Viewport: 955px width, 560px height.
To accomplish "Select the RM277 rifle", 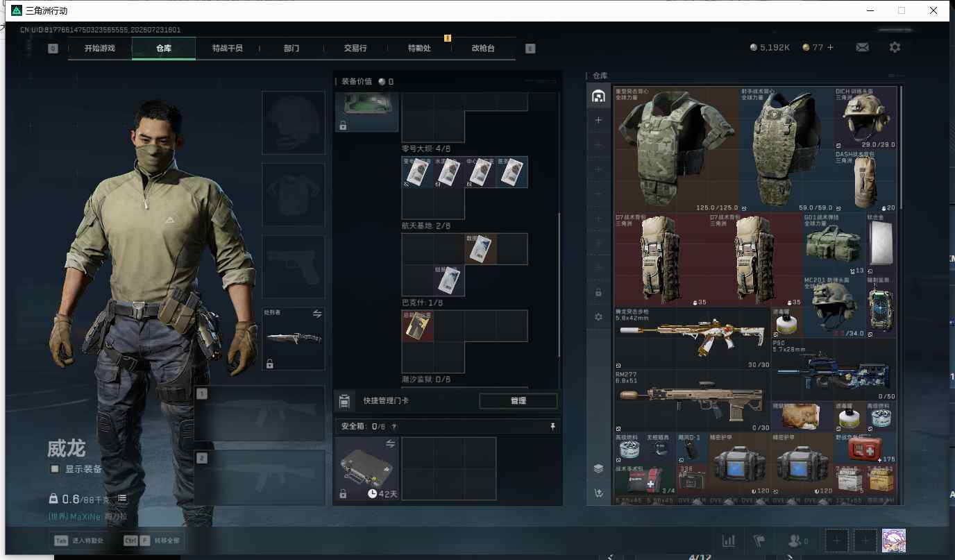I will point(692,401).
